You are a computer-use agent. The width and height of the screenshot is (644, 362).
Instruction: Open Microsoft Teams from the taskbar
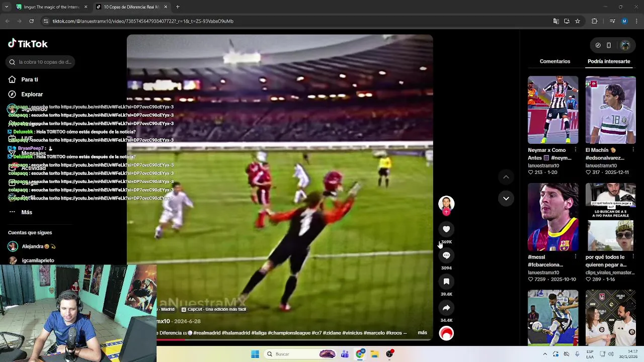pyautogui.click(x=345, y=354)
